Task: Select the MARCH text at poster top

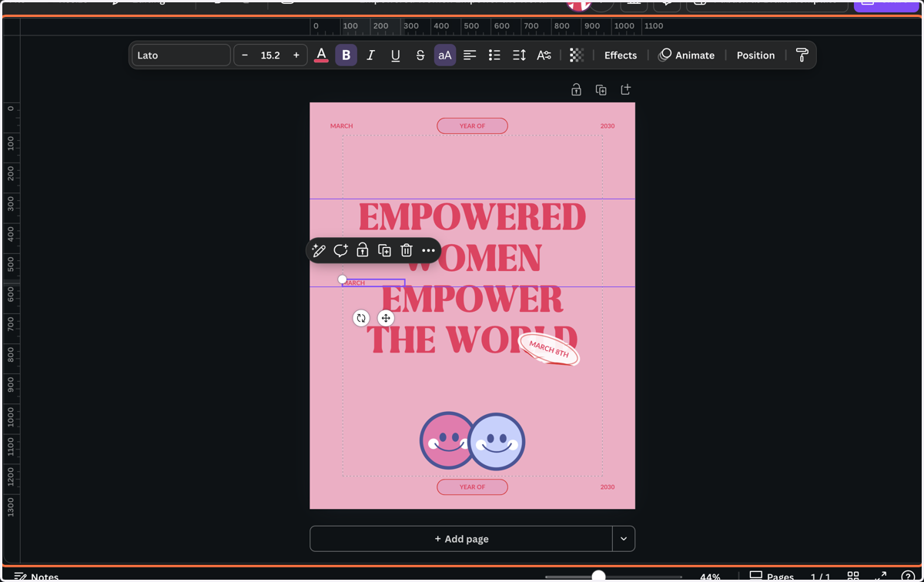Action: 341,125
